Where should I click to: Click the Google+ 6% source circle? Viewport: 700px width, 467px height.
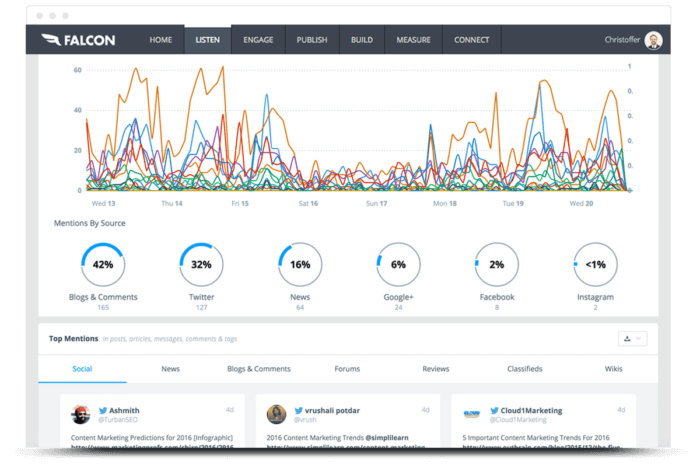pos(398,265)
